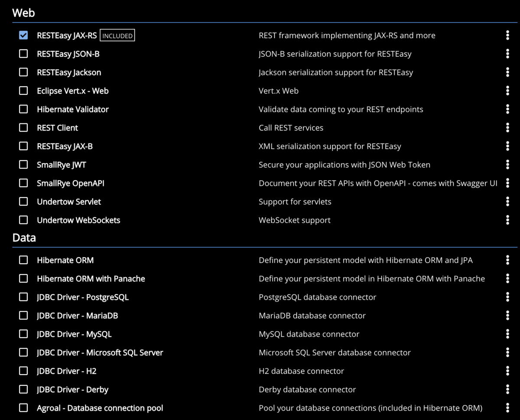Image resolution: width=520 pixels, height=420 pixels.
Task: Click the Data category heading
Action: coord(24,238)
